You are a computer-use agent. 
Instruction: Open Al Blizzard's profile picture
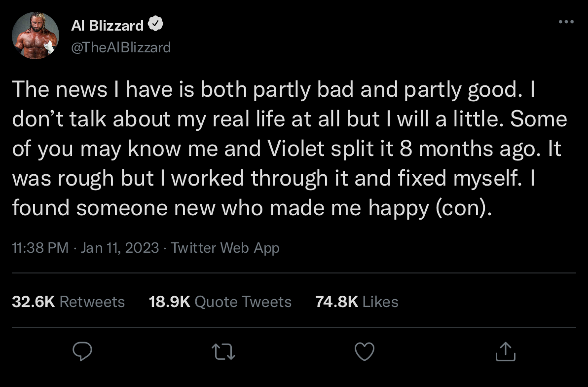pyautogui.click(x=36, y=36)
